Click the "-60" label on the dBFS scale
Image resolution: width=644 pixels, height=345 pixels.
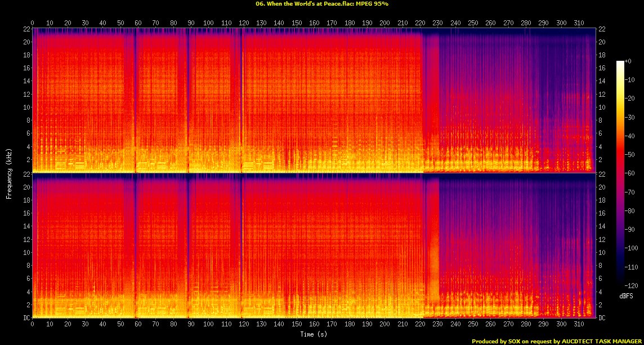[x=630, y=173]
